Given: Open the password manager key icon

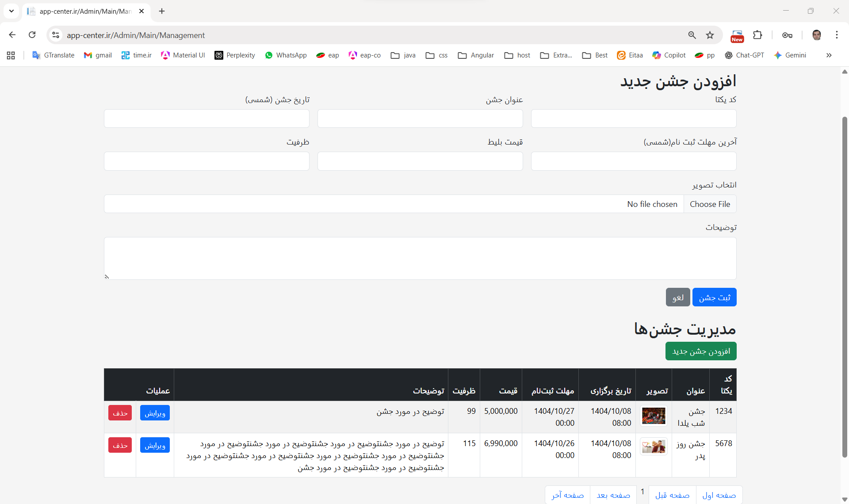Looking at the screenshot, I should tap(787, 35).
